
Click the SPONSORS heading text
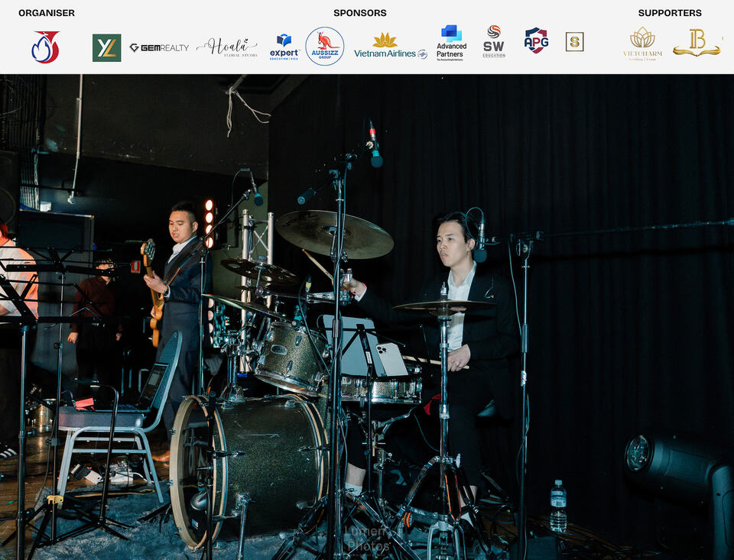(x=360, y=13)
